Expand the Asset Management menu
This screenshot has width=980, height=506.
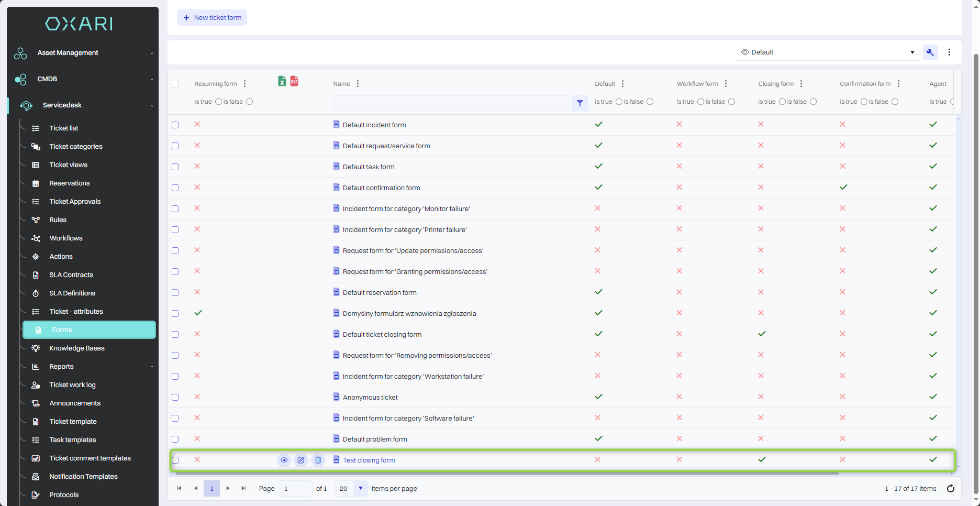[83, 53]
